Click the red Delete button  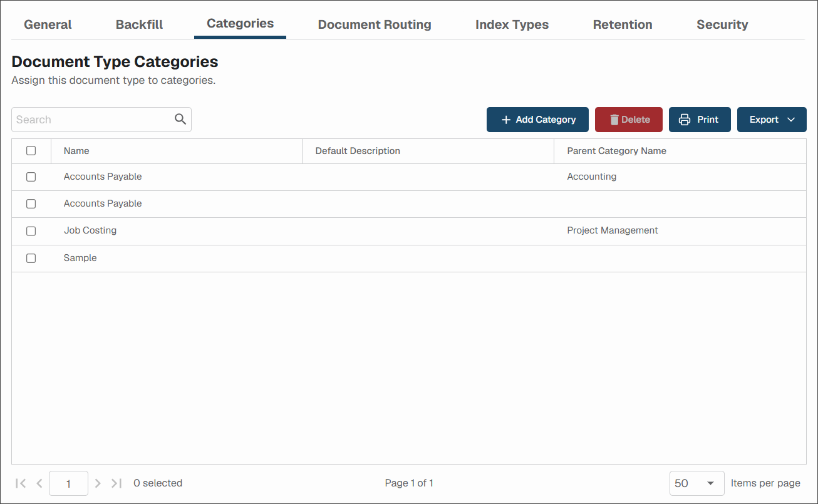point(629,120)
